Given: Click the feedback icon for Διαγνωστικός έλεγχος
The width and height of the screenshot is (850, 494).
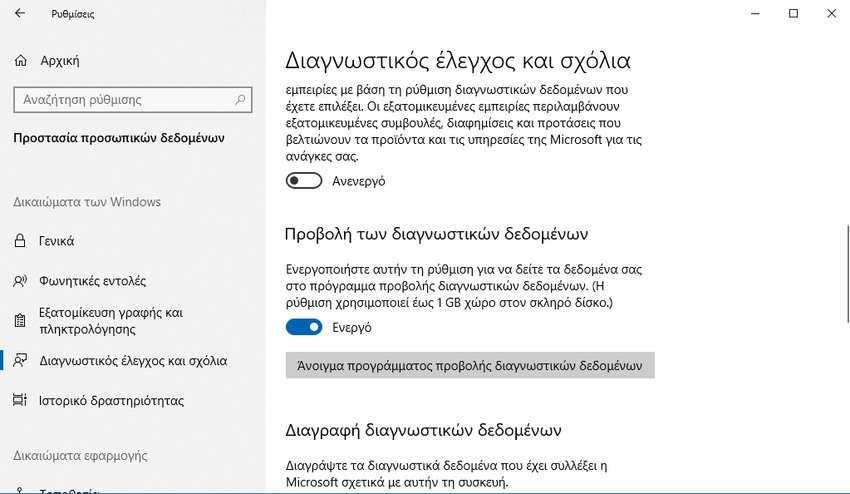Looking at the screenshot, I should [20, 361].
